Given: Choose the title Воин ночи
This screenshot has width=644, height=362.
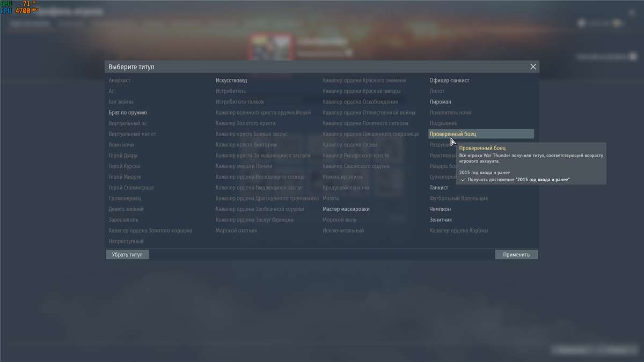Looking at the screenshot, I should tap(121, 145).
